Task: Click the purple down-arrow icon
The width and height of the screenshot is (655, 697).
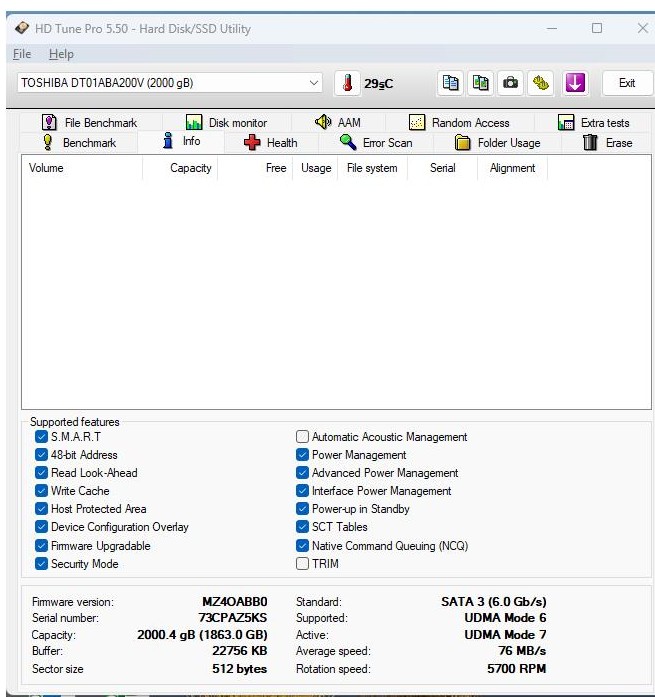Action: [575, 83]
